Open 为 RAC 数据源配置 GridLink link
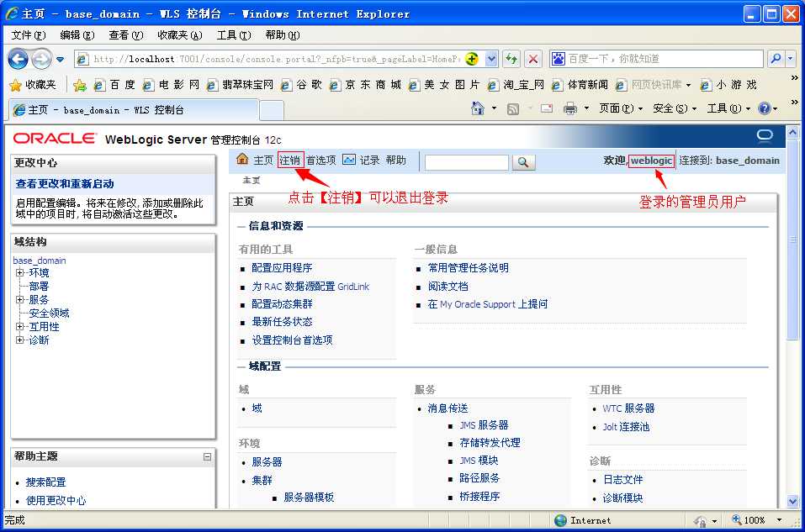The height and width of the screenshot is (532, 805). tap(310, 287)
